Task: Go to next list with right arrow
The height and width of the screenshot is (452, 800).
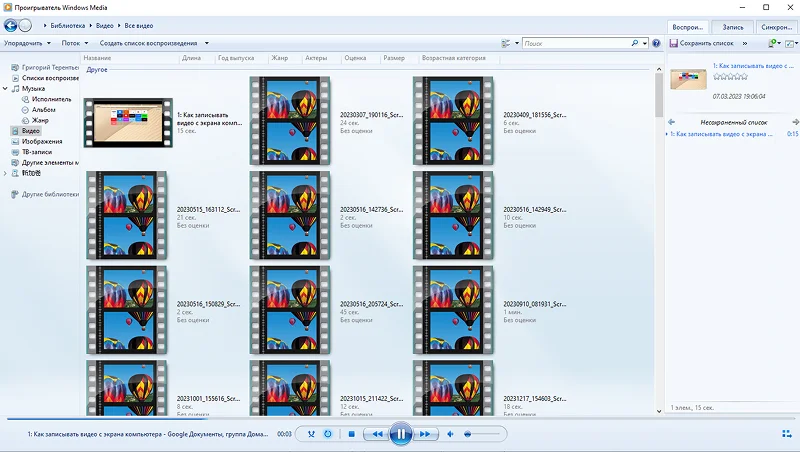Action: 795,122
